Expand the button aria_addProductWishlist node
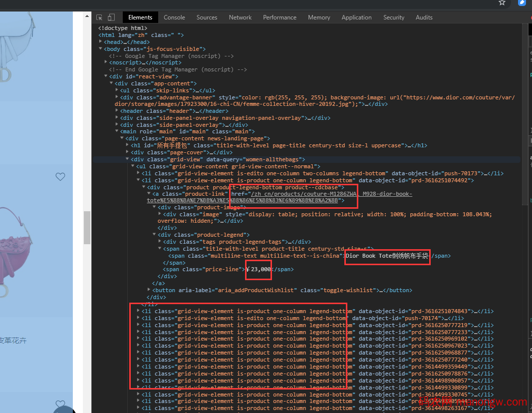The height and width of the screenshot is (413, 532). (149, 290)
